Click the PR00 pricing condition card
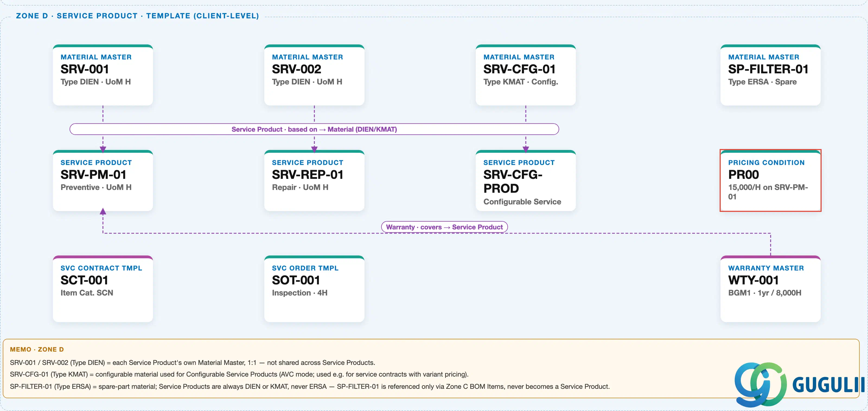 [770, 181]
